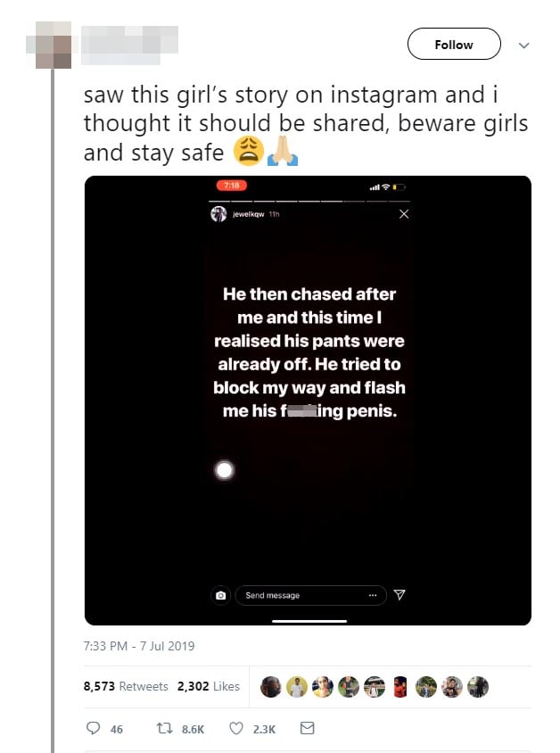Open the tweet options chevron menu

523,45
